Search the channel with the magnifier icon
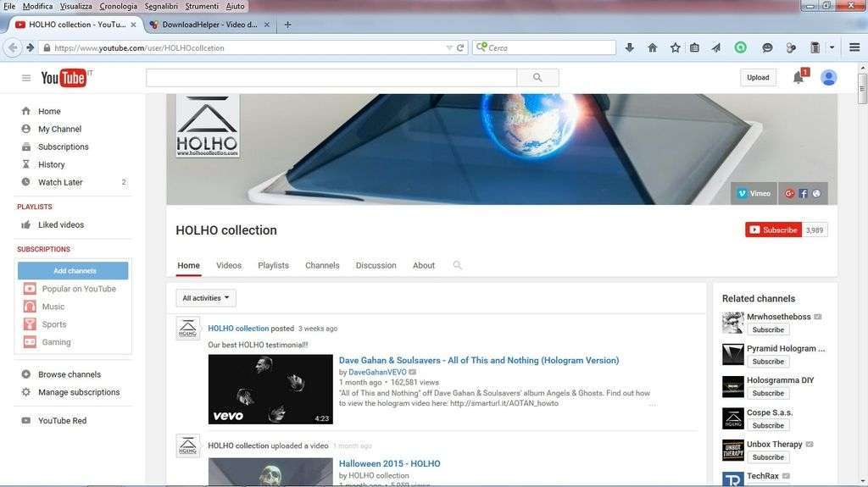Screen dimensions: 868x487 coord(457,265)
